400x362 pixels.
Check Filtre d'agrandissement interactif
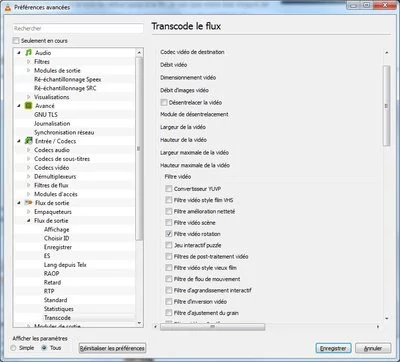169,290
